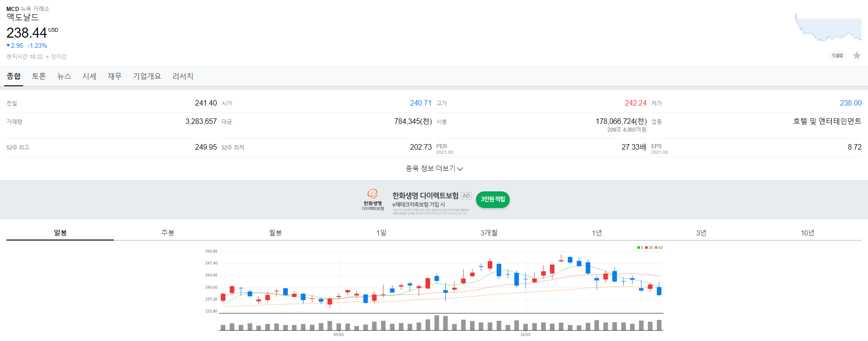Viewport: 868px width, 341px height.
Task: Switch to the 기업개요 tab
Action: (147, 76)
